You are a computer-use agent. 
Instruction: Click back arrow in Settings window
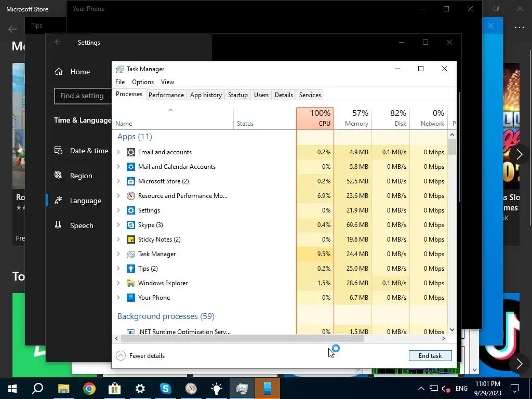58,42
